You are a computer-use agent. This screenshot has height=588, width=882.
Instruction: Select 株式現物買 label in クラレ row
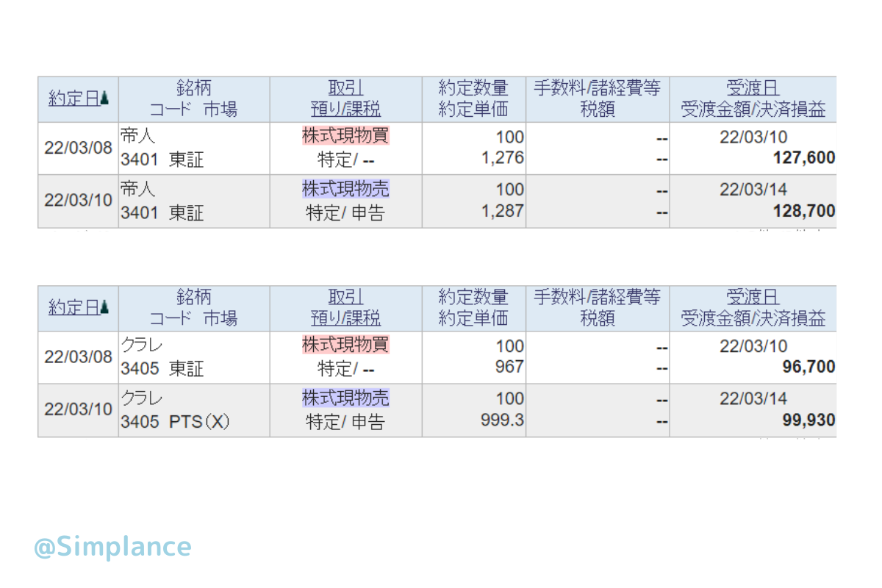[x=345, y=345]
